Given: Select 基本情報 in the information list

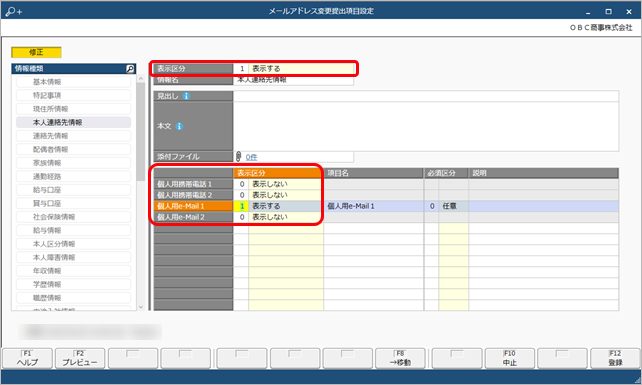Looking at the screenshot, I should click(x=74, y=82).
